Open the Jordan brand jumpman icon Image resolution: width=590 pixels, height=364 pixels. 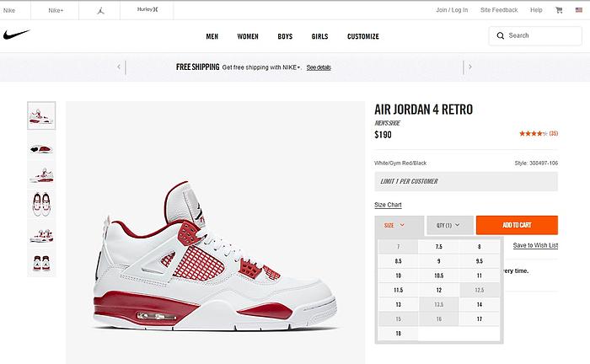tap(100, 10)
